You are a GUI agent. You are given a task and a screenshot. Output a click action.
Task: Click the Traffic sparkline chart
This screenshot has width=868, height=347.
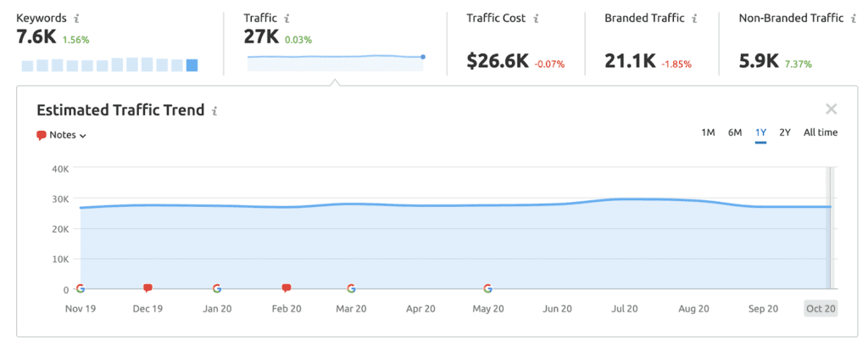click(336, 63)
